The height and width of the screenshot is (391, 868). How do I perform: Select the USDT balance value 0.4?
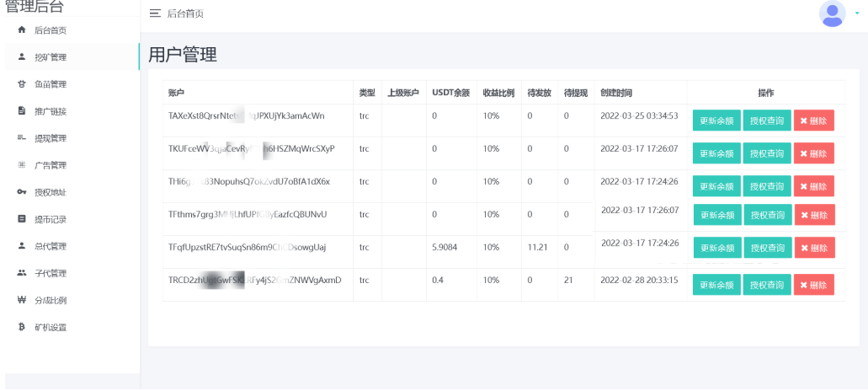tap(437, 280)
